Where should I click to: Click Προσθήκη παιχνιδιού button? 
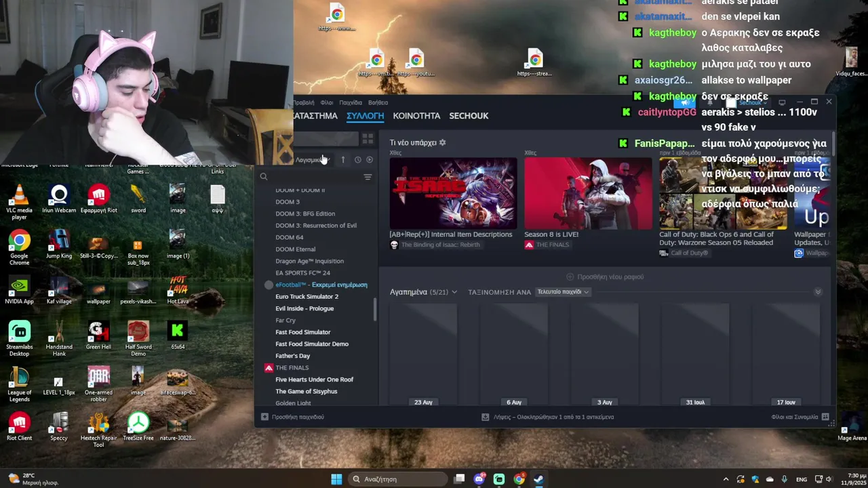[293, 417]
